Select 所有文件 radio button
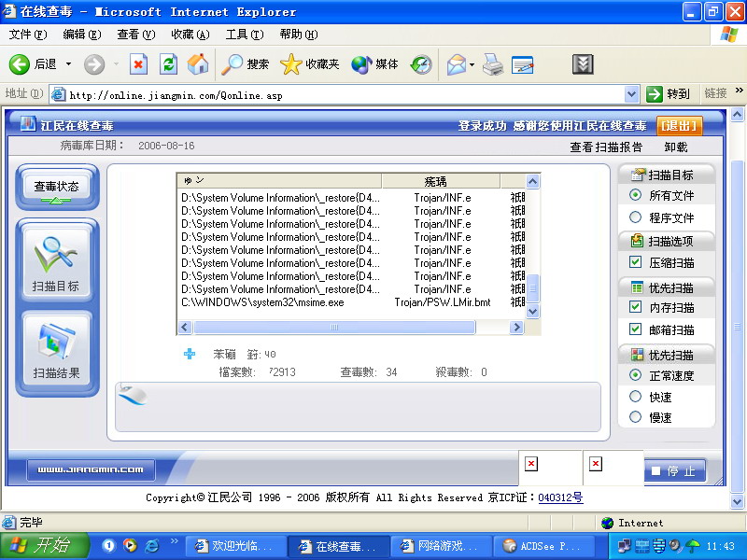 (635, 195)
